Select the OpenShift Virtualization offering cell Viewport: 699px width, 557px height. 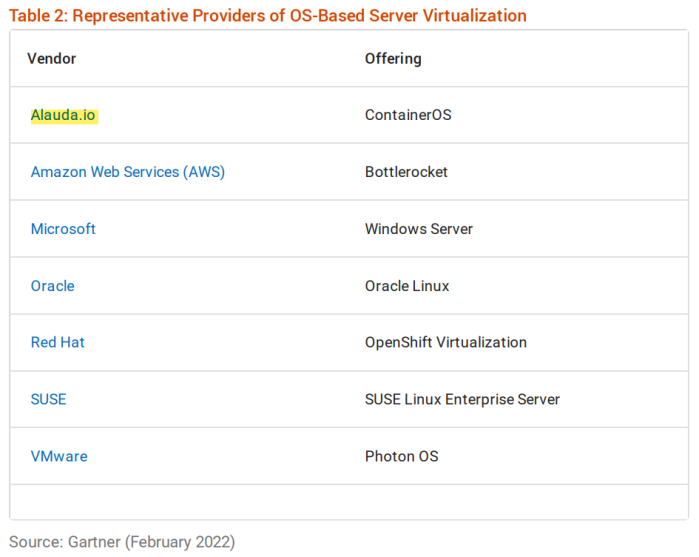coord(445,342)
